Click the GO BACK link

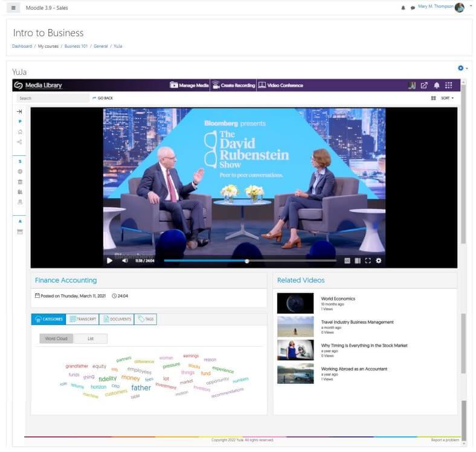pyautogui.click(x=103, y=98)
